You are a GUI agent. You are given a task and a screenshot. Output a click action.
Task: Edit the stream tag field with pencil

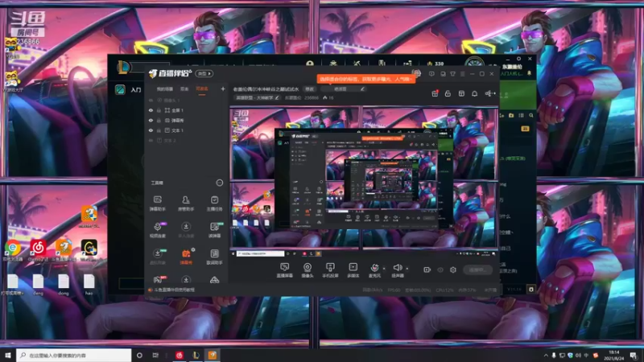(362, 89)
